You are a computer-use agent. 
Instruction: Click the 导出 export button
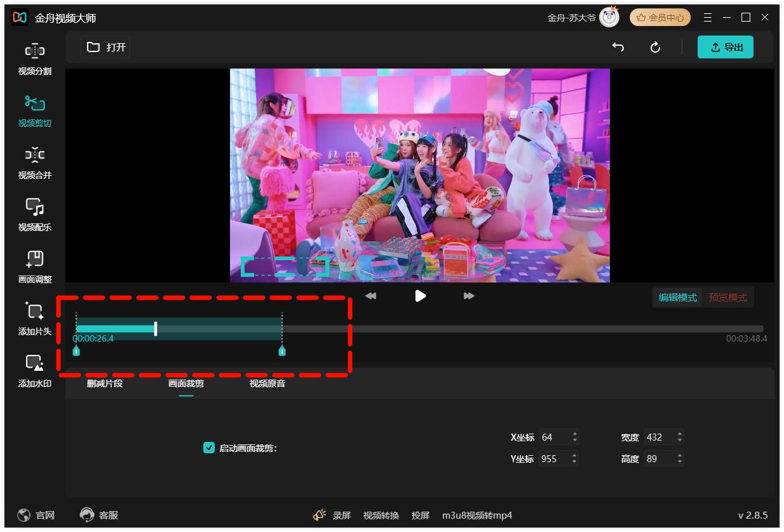point(725,48)
